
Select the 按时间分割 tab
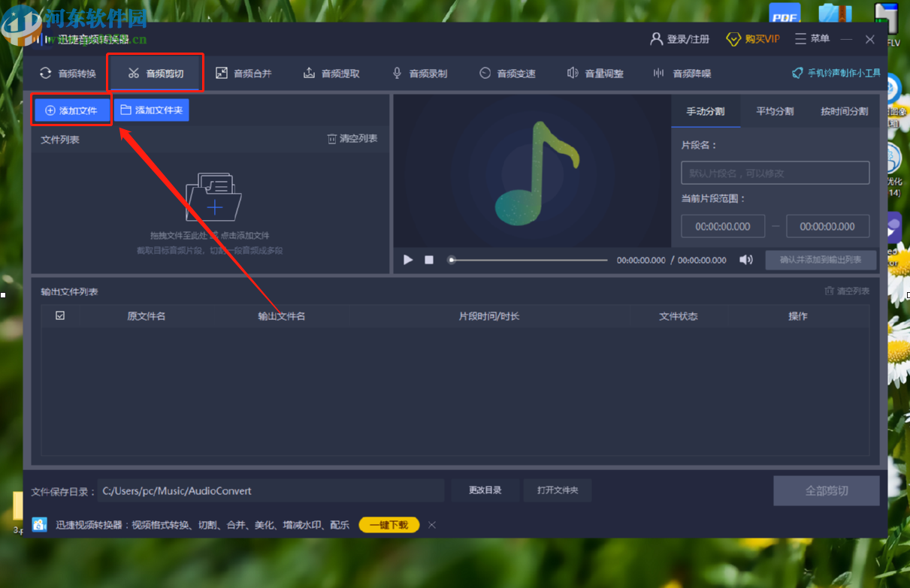(x=845, y=111)
